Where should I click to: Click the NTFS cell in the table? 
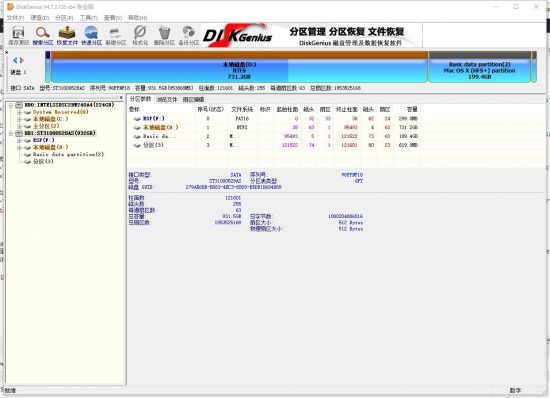click(242, 127)
